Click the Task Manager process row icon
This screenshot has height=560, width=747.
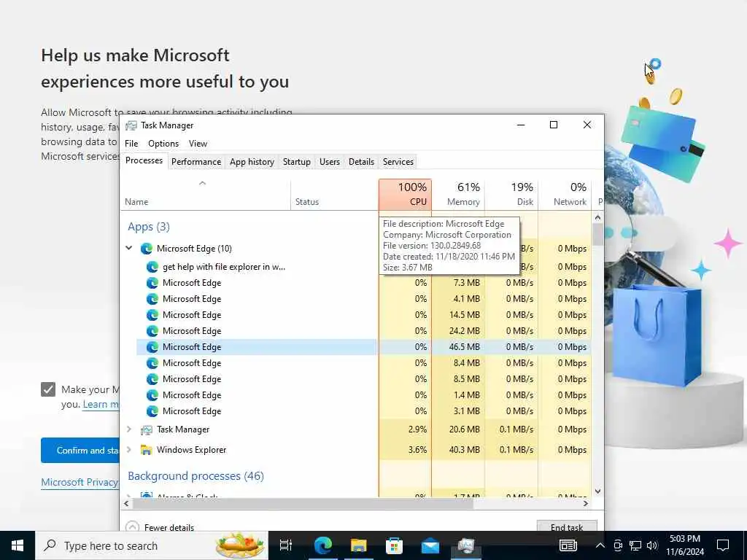point(146,429)
